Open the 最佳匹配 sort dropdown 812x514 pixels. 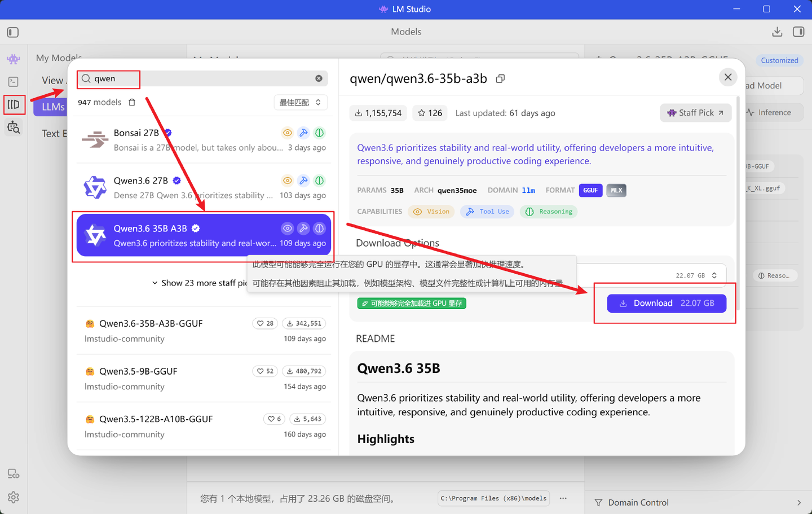[301, 102]
